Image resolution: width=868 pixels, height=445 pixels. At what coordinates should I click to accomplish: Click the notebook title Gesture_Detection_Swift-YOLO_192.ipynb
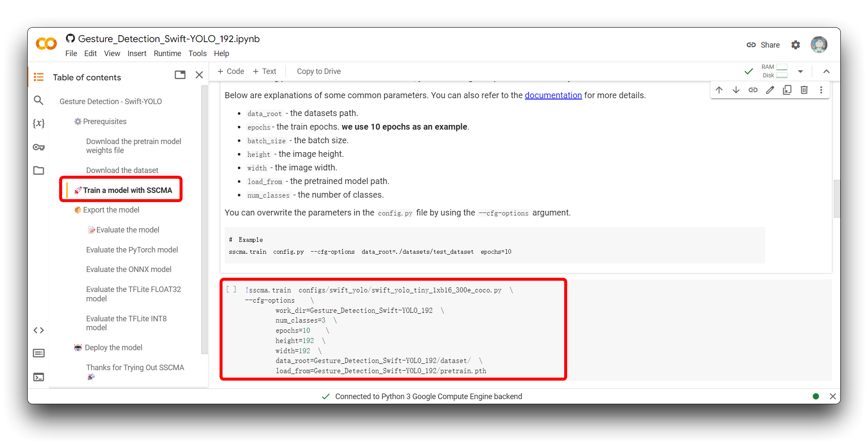[x=168, y=39]
